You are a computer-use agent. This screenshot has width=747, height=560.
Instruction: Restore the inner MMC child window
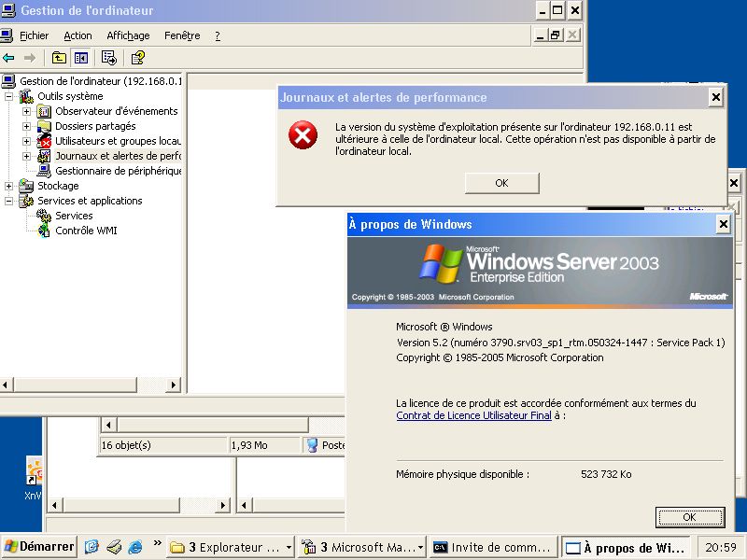pos(555,35)
